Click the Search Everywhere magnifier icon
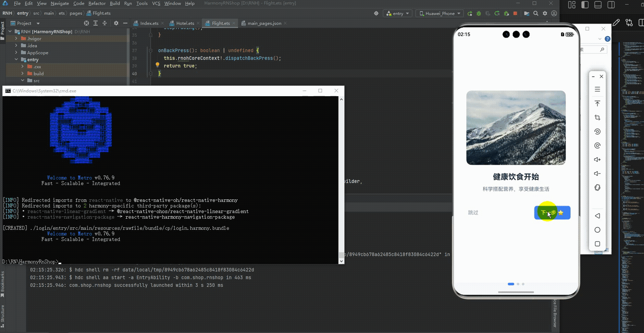Viewport: 644px width, 333px height. (536, 13)
